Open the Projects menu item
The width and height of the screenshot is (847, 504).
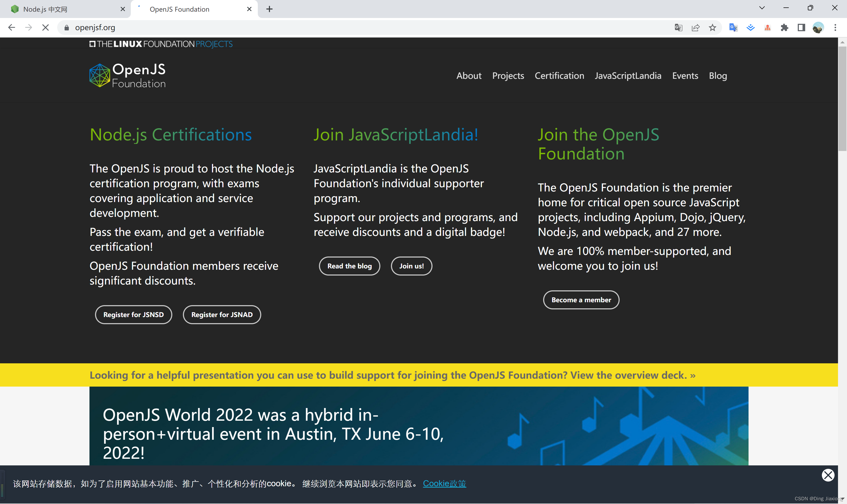click(508, 75)
